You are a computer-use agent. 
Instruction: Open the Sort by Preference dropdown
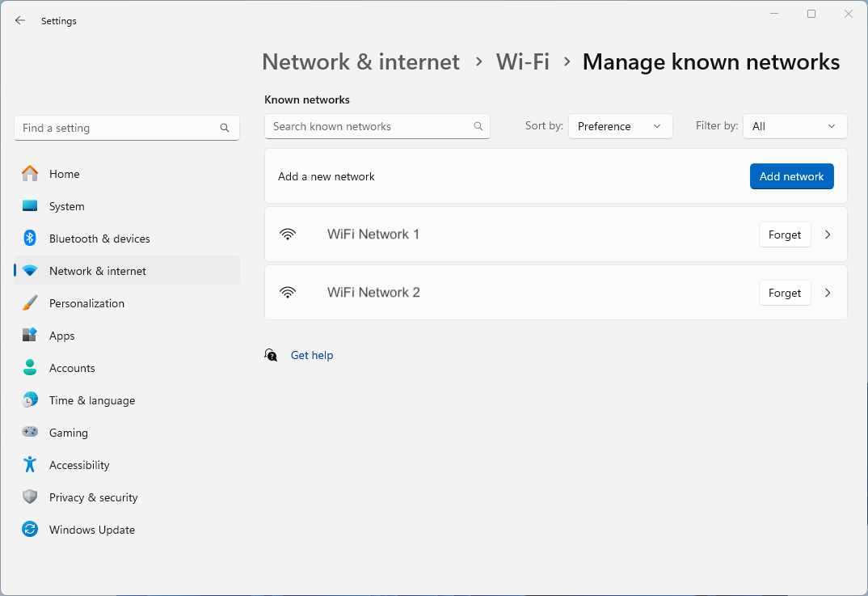620,126
